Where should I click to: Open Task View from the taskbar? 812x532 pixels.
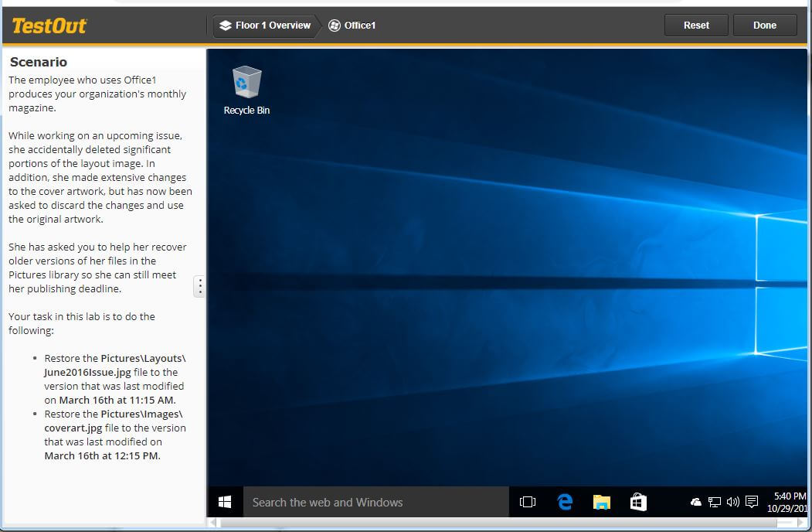pos(528,503)
